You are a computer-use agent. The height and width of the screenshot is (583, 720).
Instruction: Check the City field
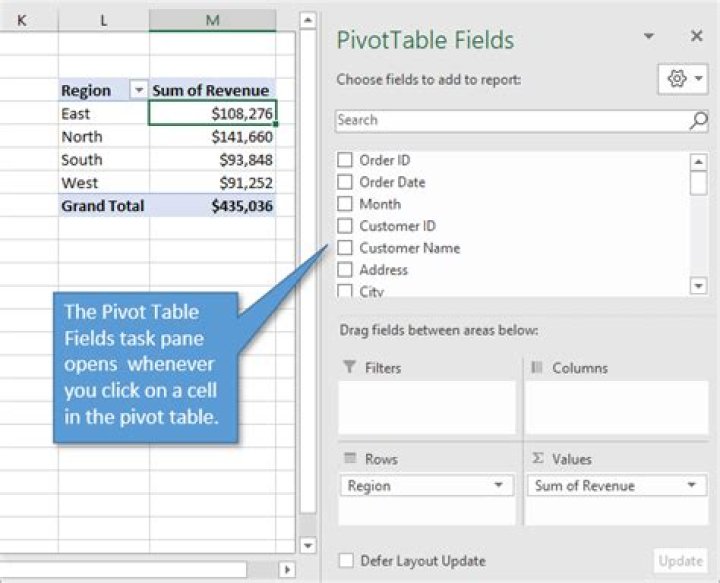point(345,291)
